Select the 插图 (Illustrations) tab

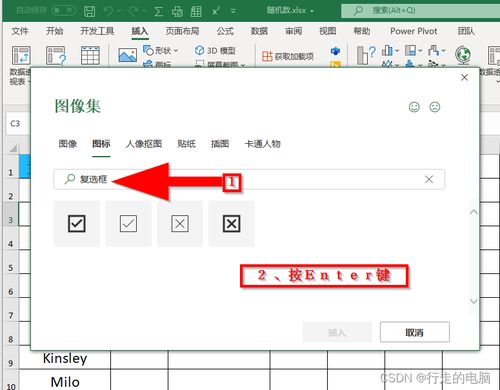[220, 144]
